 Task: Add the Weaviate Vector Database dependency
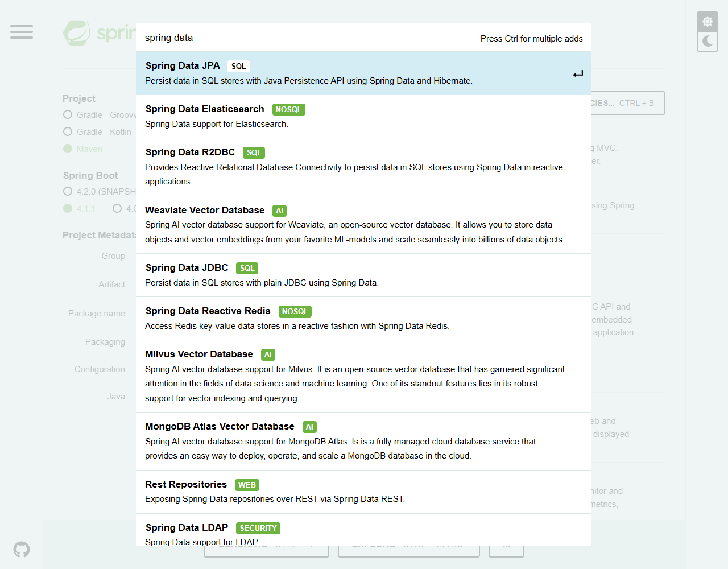click(x=364, y=225)
